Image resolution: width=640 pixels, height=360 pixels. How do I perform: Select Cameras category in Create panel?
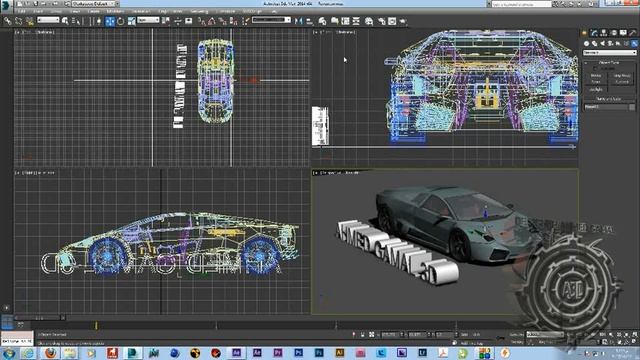[x=610, y=43]
